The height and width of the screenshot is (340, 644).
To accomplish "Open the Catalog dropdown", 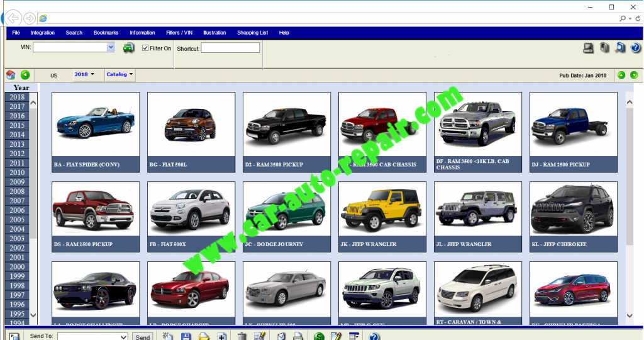I will click(x=119, y=74).
